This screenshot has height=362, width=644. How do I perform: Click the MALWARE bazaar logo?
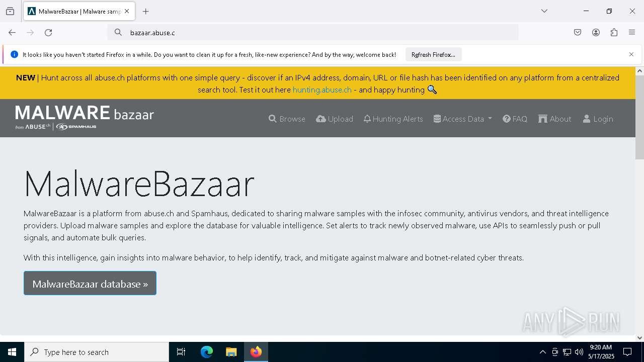(85, 118)
